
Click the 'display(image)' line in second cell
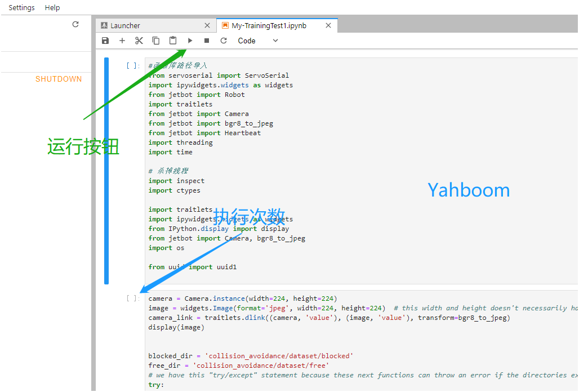(x=176, y=327)
